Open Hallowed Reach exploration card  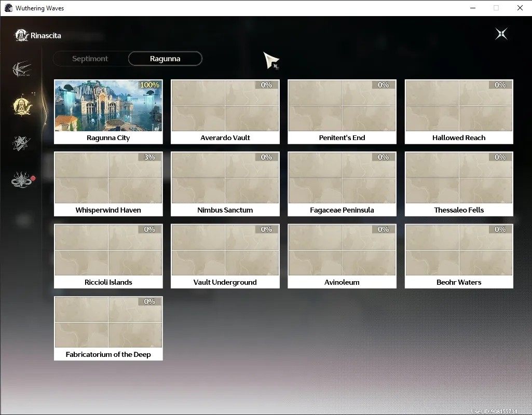pyautogui.click(x=459, y=112)
